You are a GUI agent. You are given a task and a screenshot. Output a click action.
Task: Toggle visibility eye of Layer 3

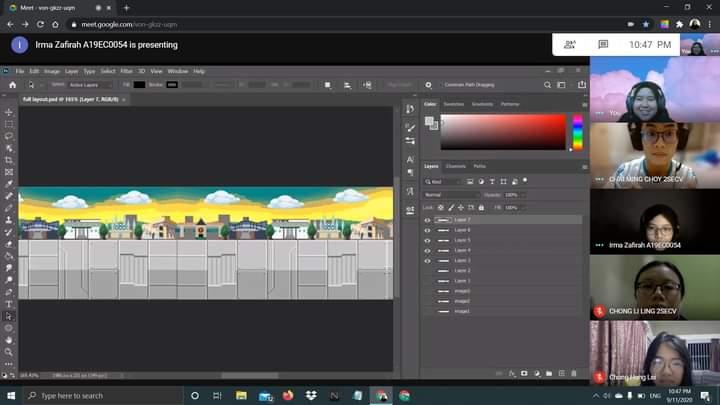pos(427,260)
